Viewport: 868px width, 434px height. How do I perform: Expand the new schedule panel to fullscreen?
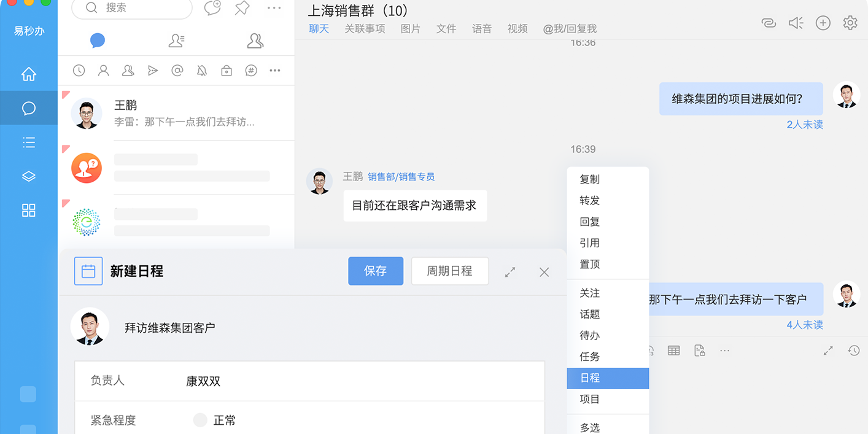coord(510,272)
